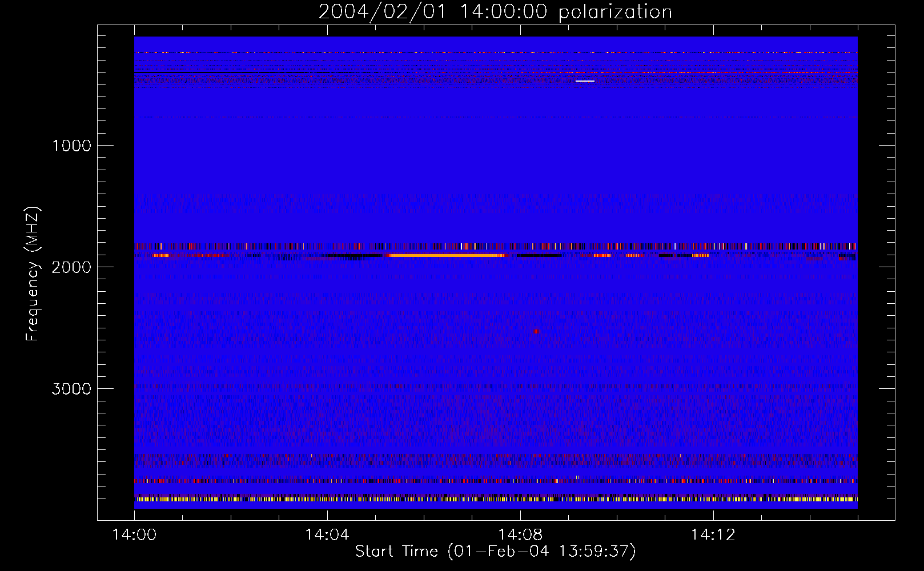This screenshot has width=924, height=571.
Task: Click the 1000 frequency tick label
Action: pos(71,146)
